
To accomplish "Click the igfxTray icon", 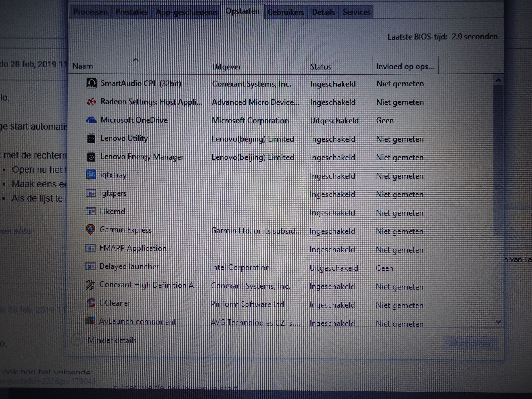I will tap(91, 175).
